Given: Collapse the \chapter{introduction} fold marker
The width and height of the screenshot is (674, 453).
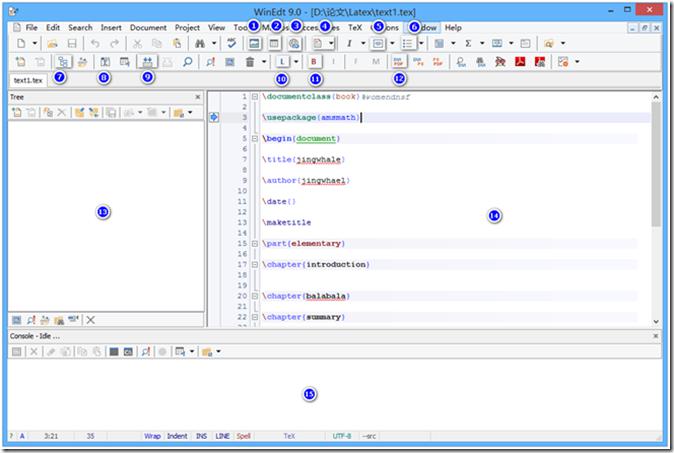Looking at the screenshot, I should tap(254, 264).
